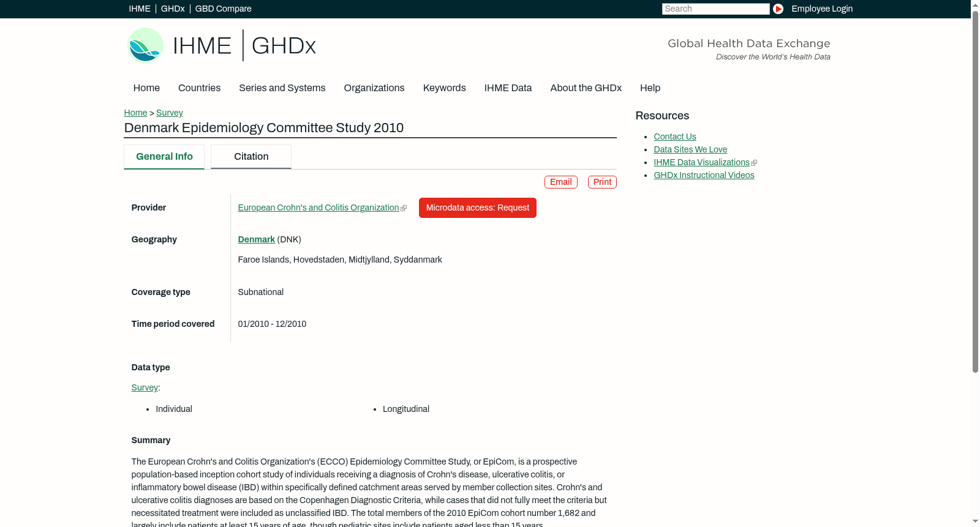Open the IHME link in top bar

pyautogui.click(x=140, y=9)
